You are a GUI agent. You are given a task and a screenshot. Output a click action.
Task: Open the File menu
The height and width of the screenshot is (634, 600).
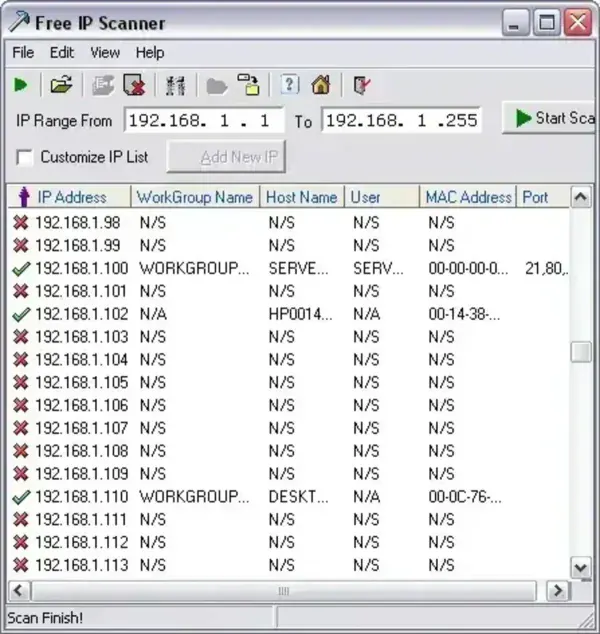[23, 53]
